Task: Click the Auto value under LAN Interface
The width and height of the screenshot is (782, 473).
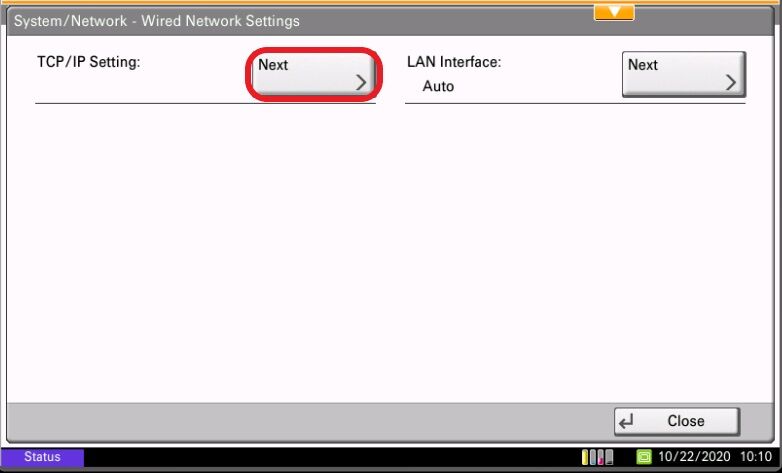Action: [438, 86]
